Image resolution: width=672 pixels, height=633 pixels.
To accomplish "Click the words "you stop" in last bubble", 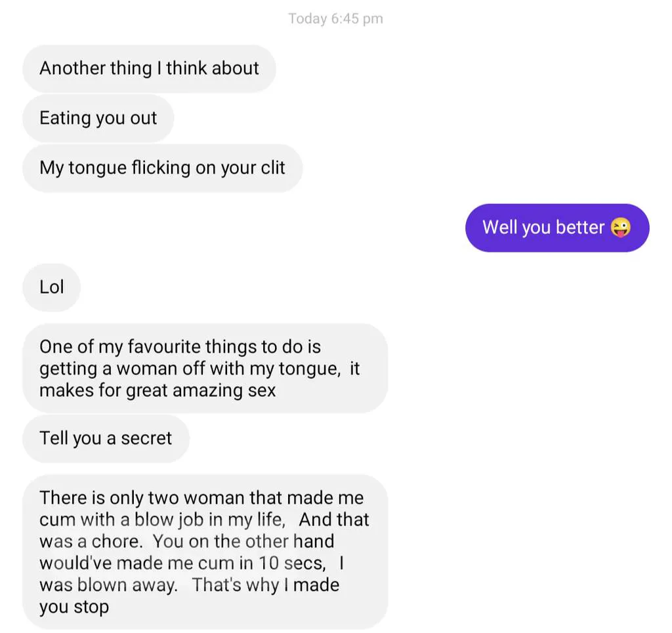I will 74,607.
